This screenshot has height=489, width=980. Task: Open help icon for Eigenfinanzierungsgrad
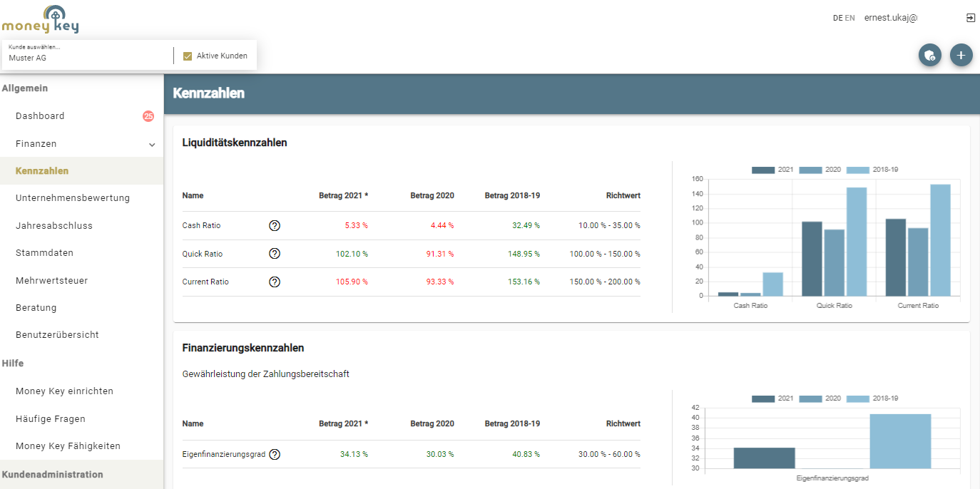[x=275, y=454]
